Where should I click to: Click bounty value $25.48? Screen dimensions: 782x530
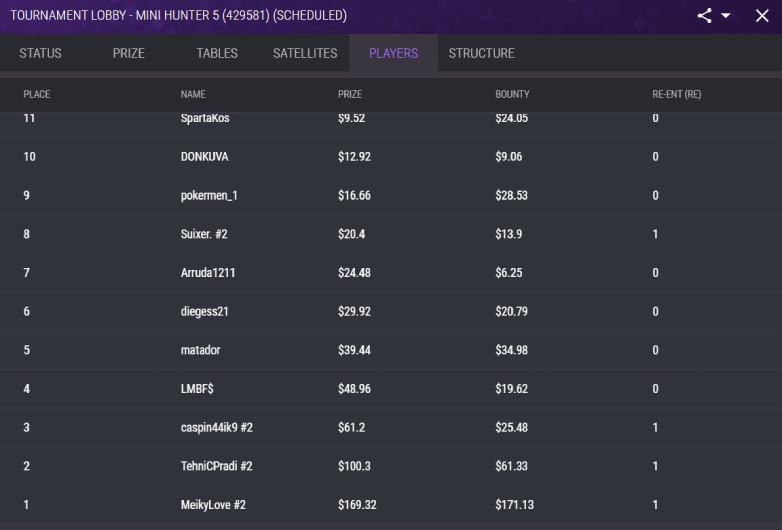[511, 427]
